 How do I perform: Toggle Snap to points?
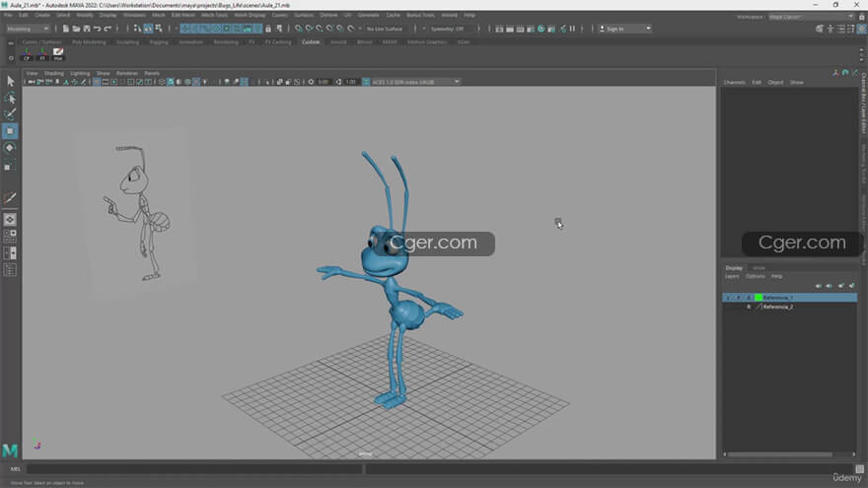coord(320,29)
